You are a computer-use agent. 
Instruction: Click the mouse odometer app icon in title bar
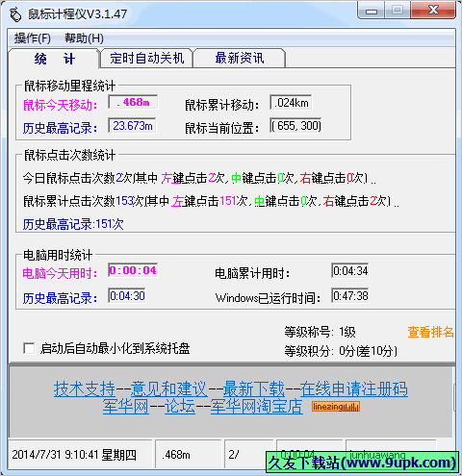coord(15,14)
